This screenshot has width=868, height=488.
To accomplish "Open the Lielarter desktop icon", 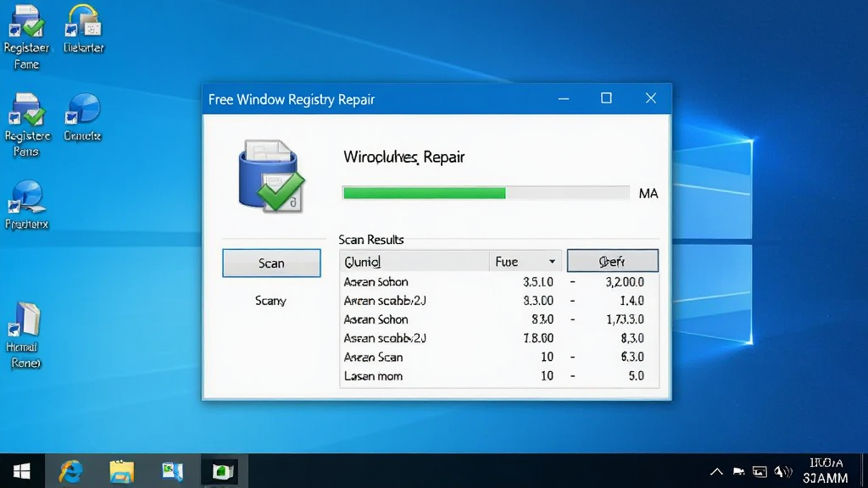I will click(84, 29).
